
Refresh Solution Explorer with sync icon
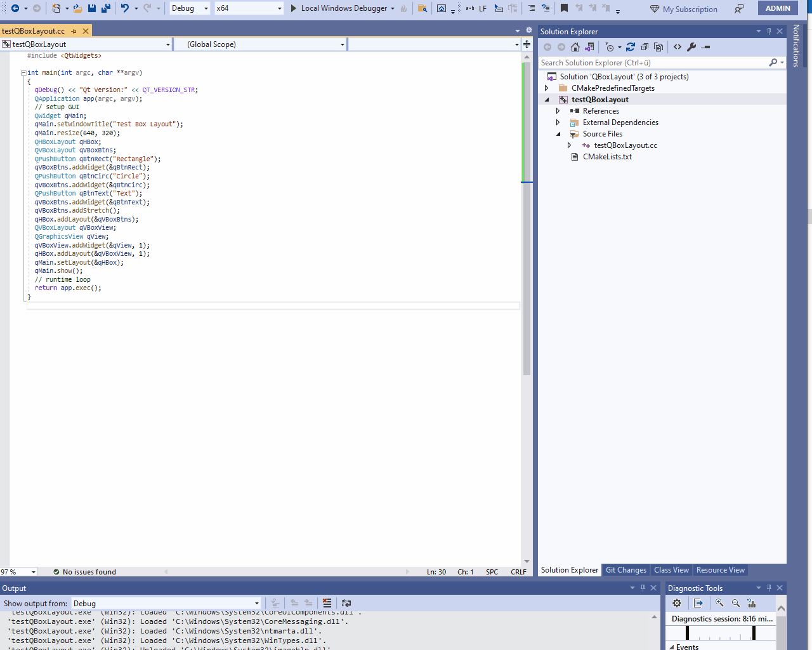click(x=631, y=47)
